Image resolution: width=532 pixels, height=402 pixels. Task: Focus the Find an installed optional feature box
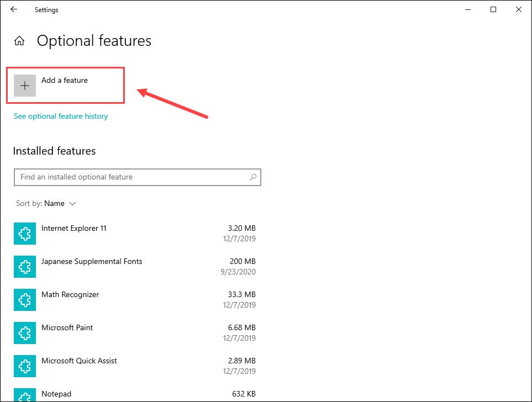tap(131, 177)
